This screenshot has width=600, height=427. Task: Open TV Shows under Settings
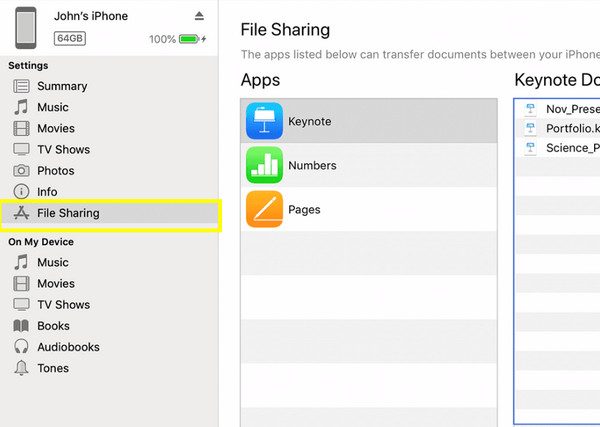pos(64,149)
